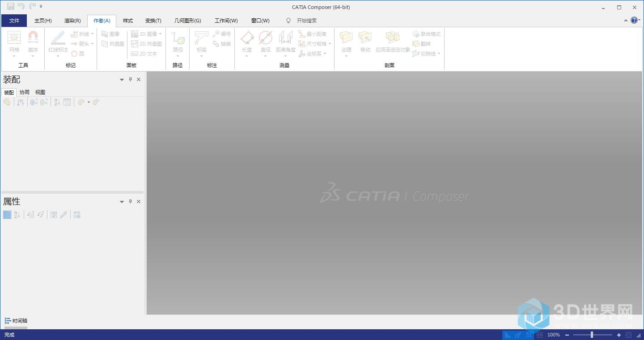Viewport: 644px width, 340px height.
Task: Close the 属性 panel
Action: 139,201
